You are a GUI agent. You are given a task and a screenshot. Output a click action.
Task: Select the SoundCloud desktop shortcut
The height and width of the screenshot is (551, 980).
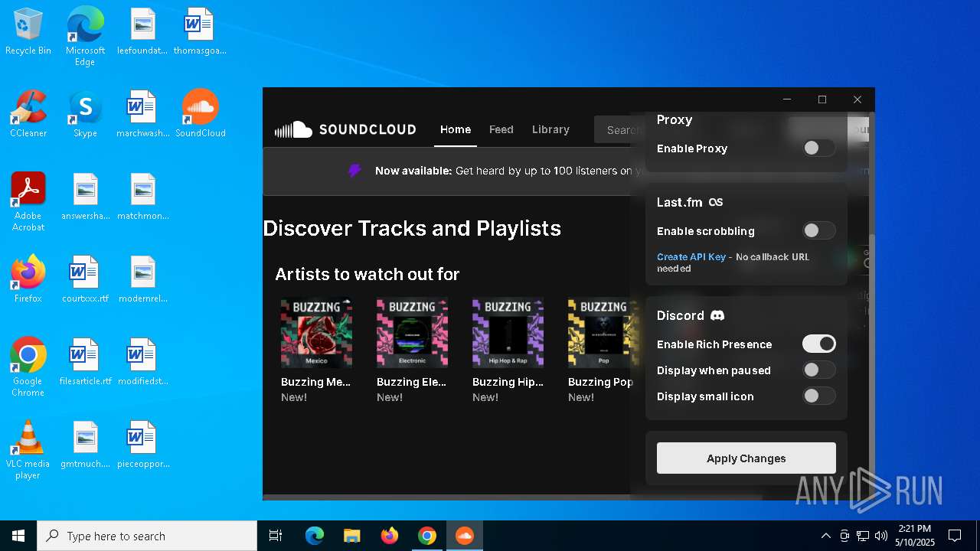click(x=201, y=114)
